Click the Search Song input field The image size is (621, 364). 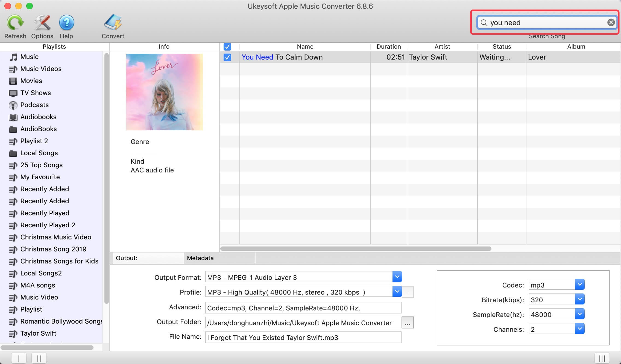pyautogui.click(x=547, y=23)
